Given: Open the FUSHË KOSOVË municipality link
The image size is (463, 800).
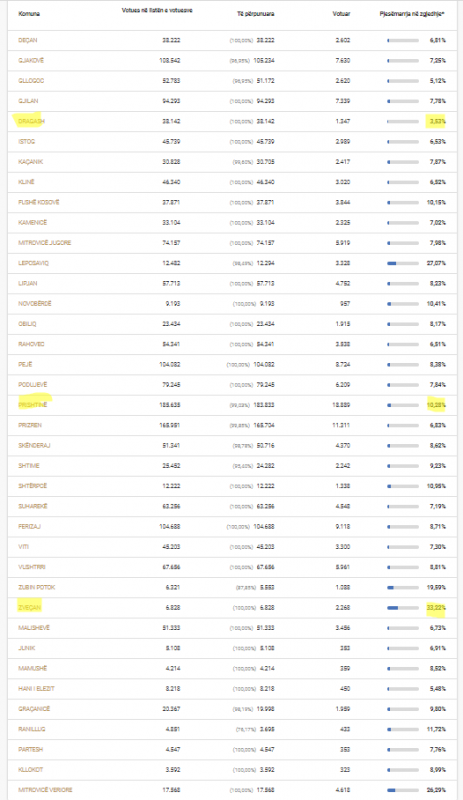Looking at the screenshot, I should pos(39,203).
